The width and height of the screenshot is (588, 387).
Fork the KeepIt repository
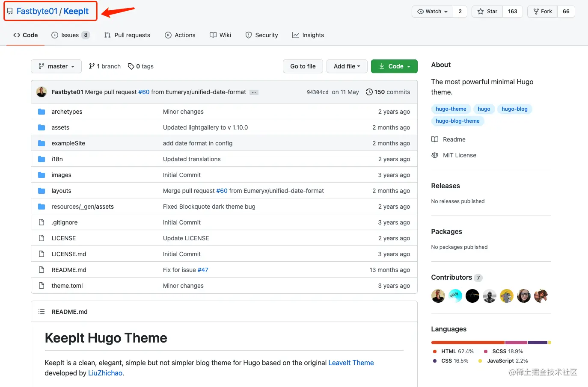pos(542,12)
